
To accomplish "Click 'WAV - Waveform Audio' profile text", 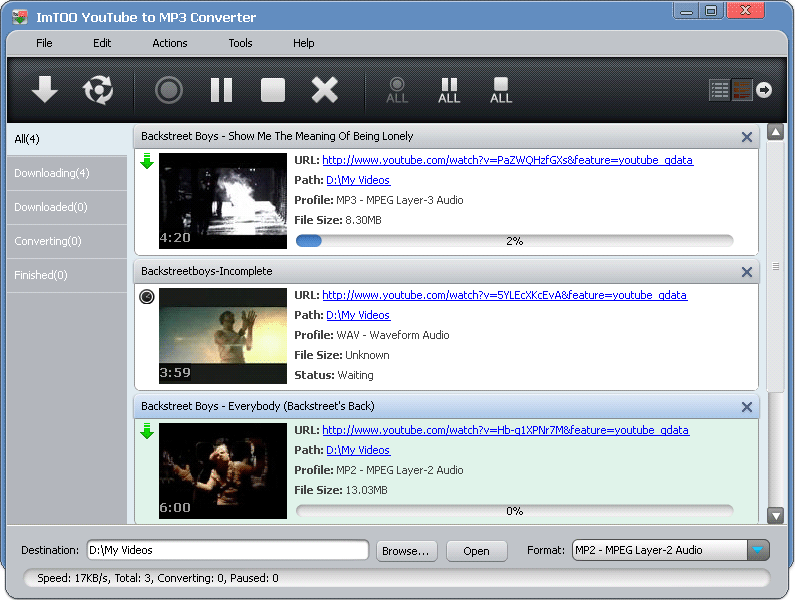I will (x=393, y=335).
